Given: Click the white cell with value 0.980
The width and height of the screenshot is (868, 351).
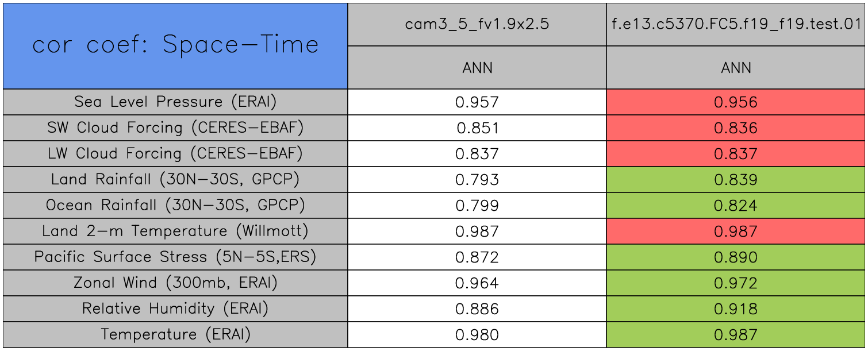Looking at the screenshot, I should [477, 335].
